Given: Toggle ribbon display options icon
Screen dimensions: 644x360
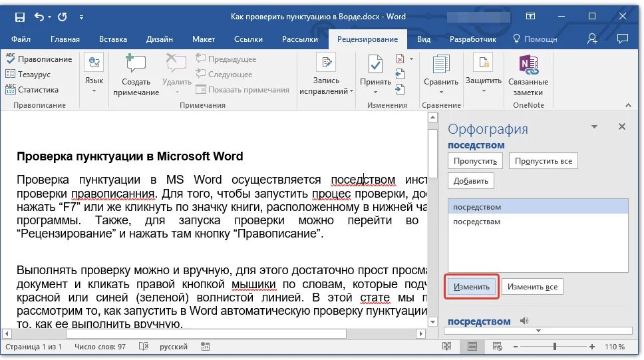Looking at the screenshot, I should tap(530, 17).
